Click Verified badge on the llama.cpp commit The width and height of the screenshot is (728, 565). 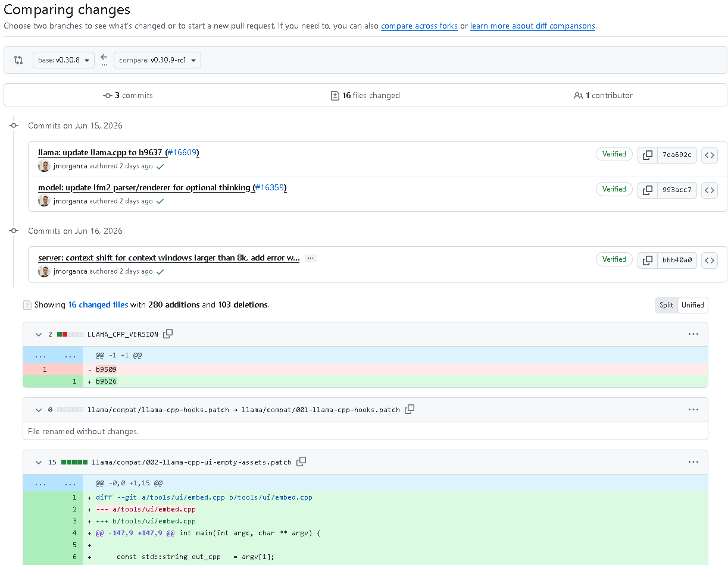tap(614, 154)
